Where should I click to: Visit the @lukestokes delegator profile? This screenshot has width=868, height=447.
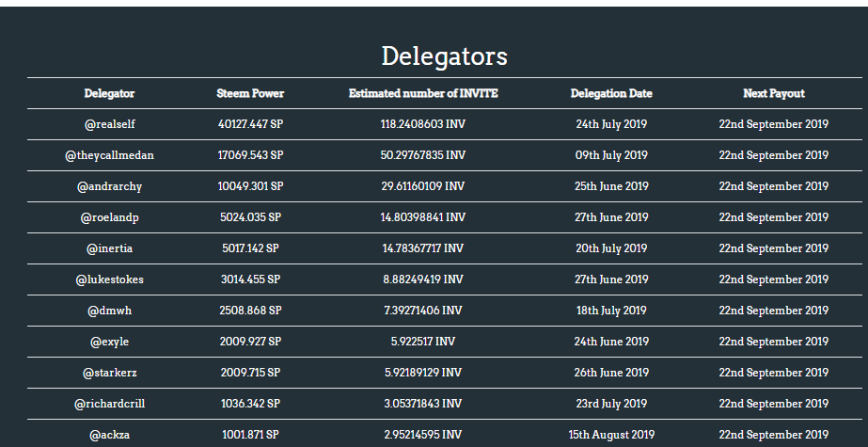pyautogui.click(x=109, y=279)
